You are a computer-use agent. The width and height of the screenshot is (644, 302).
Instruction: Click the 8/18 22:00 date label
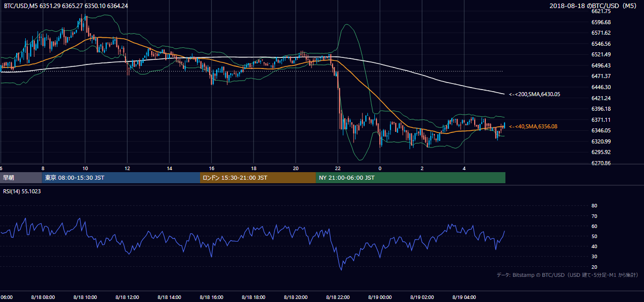point(338,297)
